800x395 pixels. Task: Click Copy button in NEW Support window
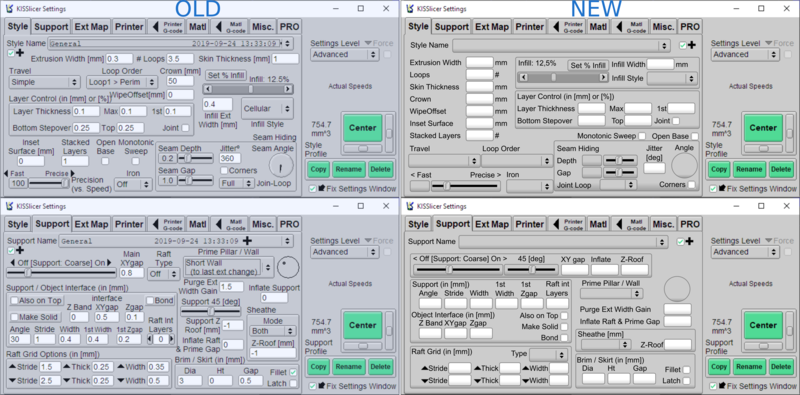719,366
